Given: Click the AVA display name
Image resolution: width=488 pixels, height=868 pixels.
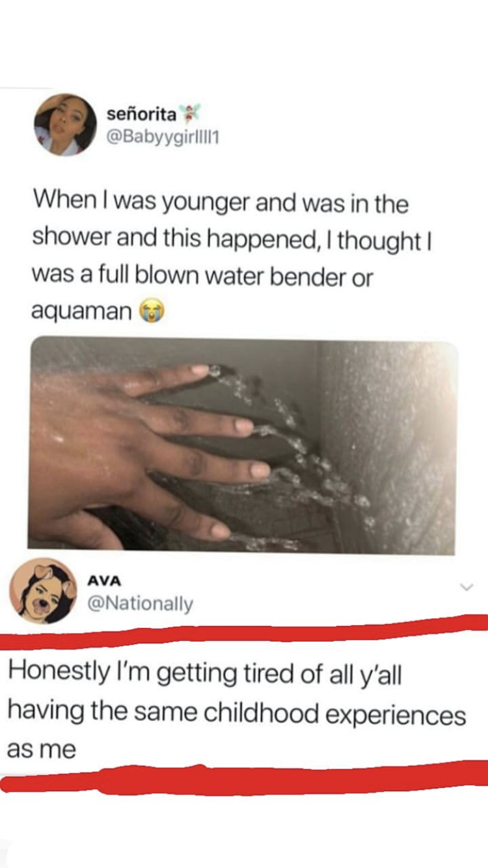Looking at the screenshot, I should [103, 581].
